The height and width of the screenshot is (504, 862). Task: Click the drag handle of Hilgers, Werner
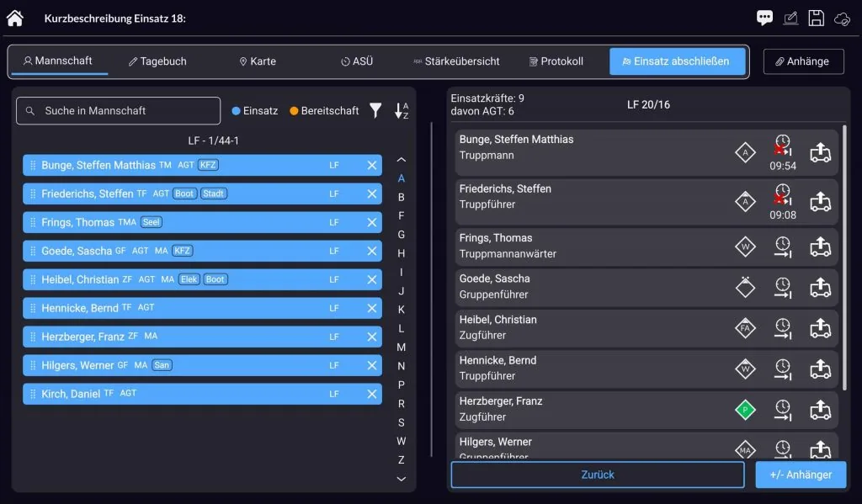point(33,365)
